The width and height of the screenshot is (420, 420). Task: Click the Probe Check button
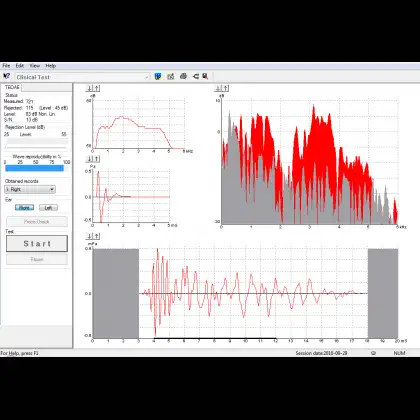click(x=37, y=222)
